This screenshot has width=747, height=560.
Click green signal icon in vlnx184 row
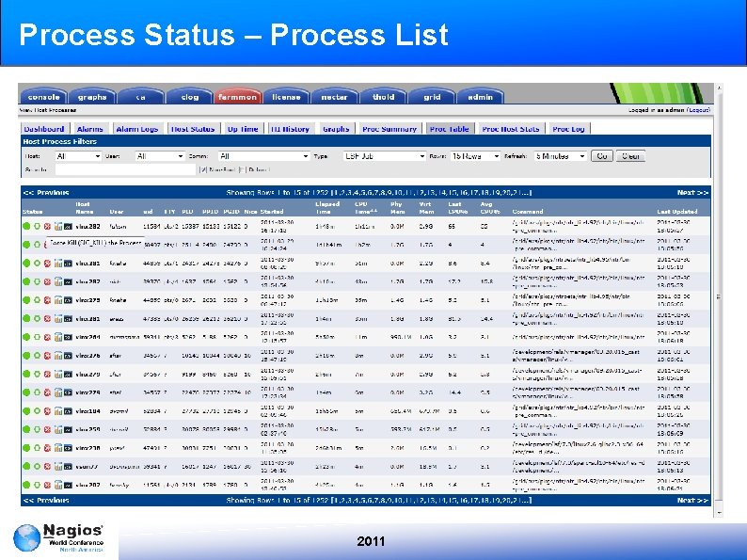37,411
